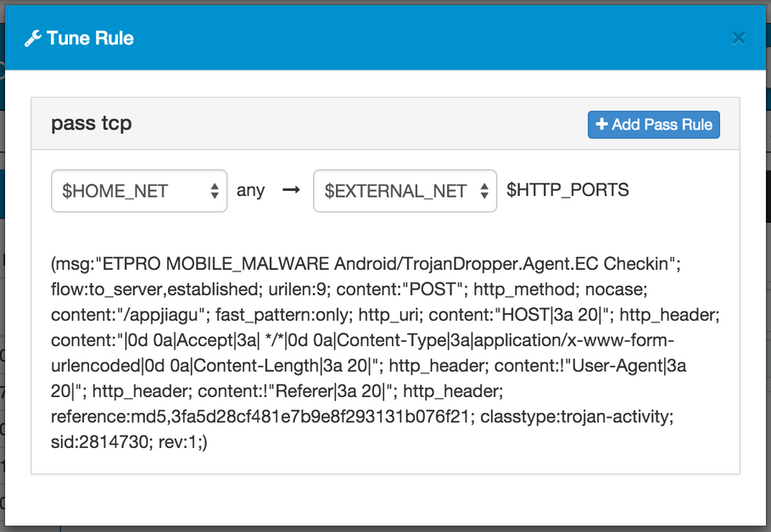The width and height of the screenshot is (771, 532).
Task: Click the wrench symbol next to the dialog title
Action: pos(31,37)
